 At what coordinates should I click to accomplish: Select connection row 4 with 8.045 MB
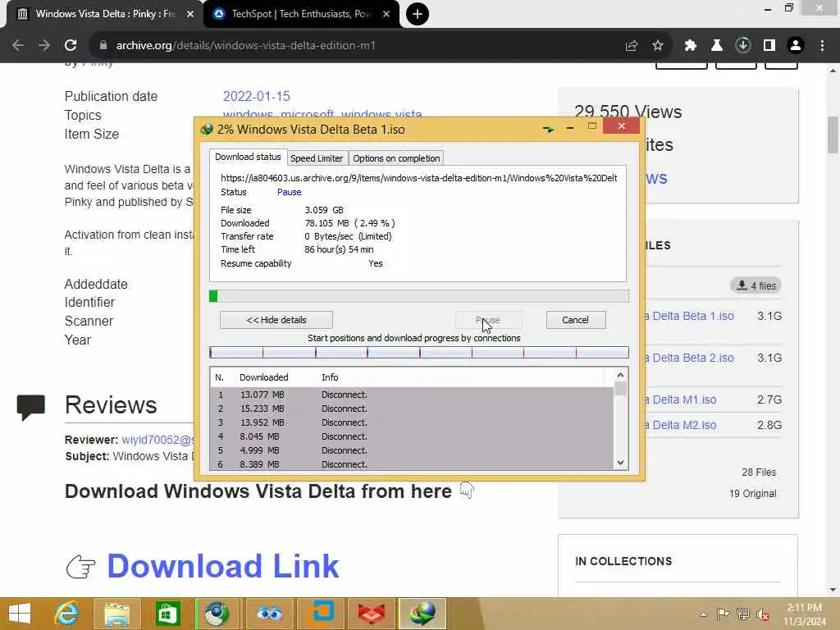(x=411, y=436)
